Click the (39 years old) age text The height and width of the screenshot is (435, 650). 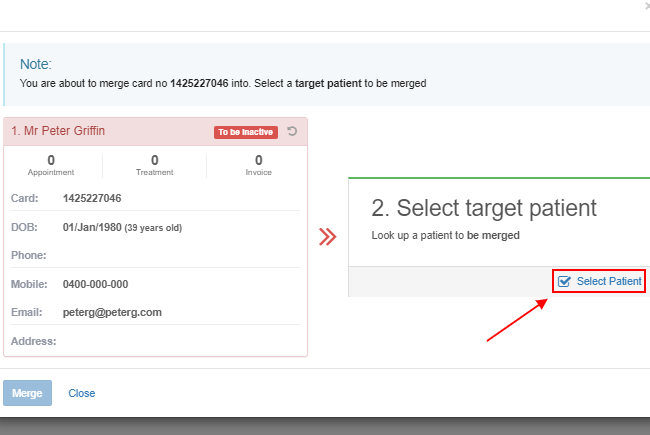point(153,228)
